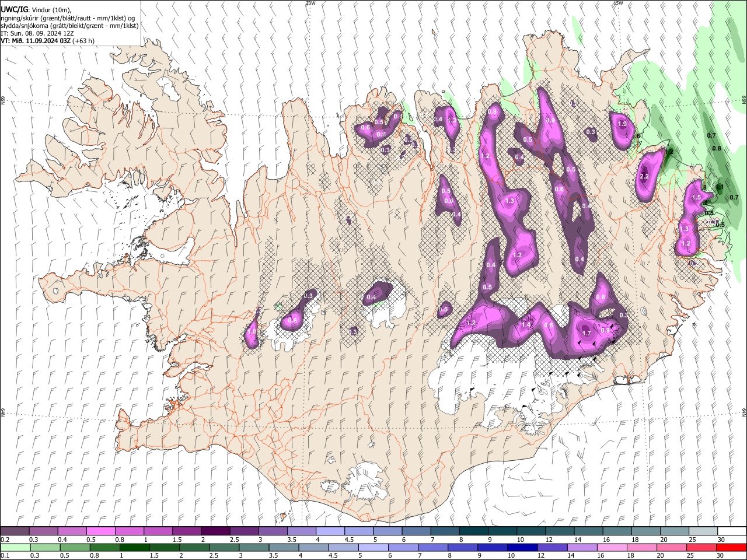Click the initial time 'IT: Sun. 08. 09. 2024 12Z'

pyautogui.click(x=37, y=33)
